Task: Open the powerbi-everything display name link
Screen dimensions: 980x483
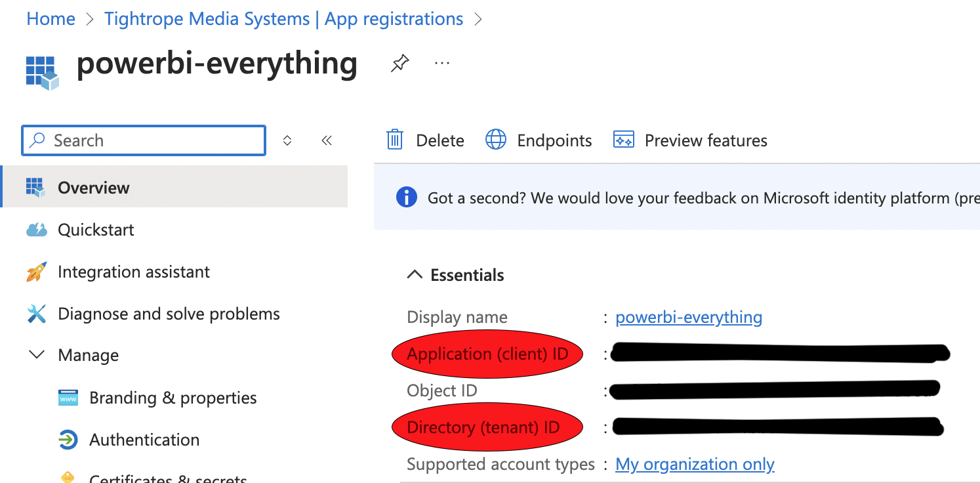Action: click(689, 317)
